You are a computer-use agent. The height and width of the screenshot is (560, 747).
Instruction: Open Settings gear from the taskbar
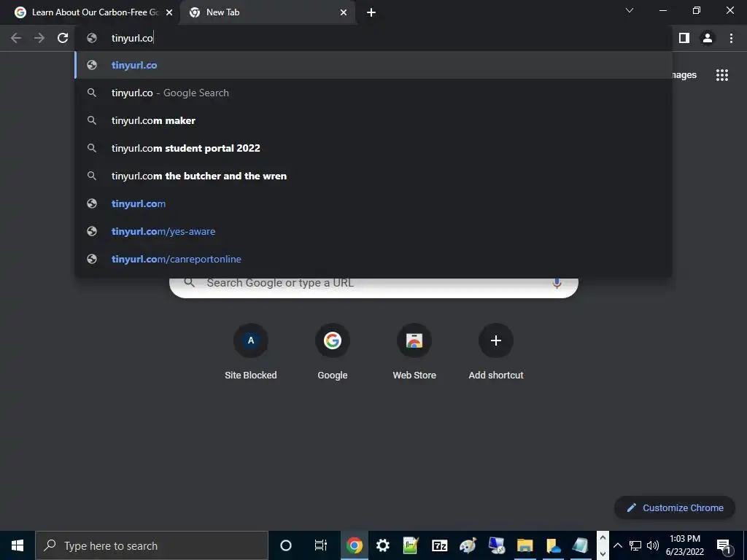pyautogui.click(x=382, y=545)
